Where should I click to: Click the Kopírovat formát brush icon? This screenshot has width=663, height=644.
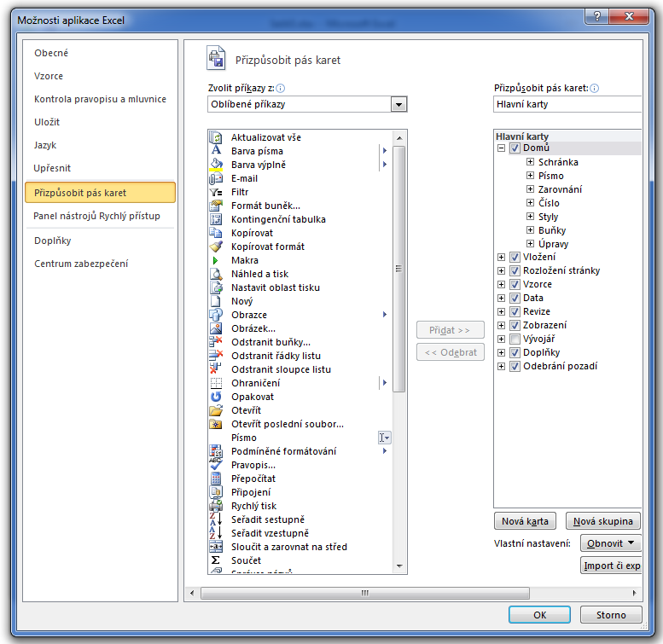click(216, 247)
